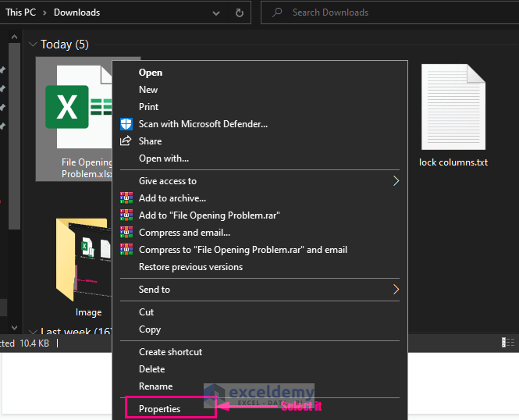Click WinRAR icon beside Add to "File Opening Problem.rar"

click(x=126, y=215)
